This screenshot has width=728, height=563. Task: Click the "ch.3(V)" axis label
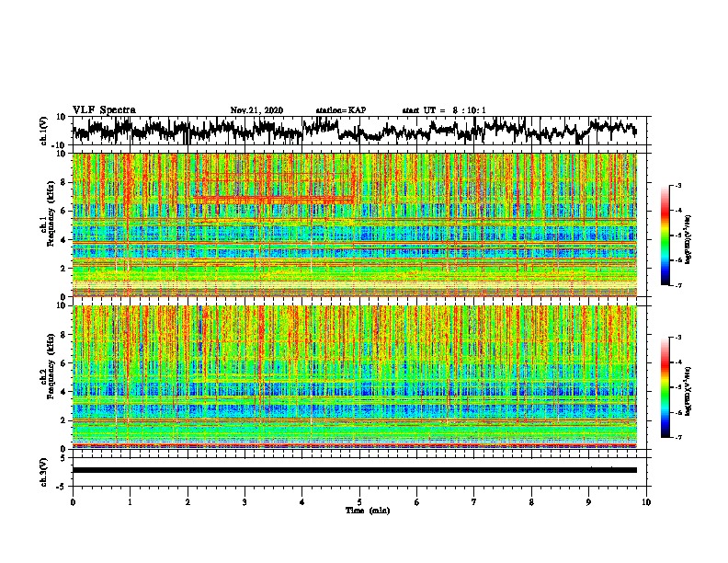43,472
